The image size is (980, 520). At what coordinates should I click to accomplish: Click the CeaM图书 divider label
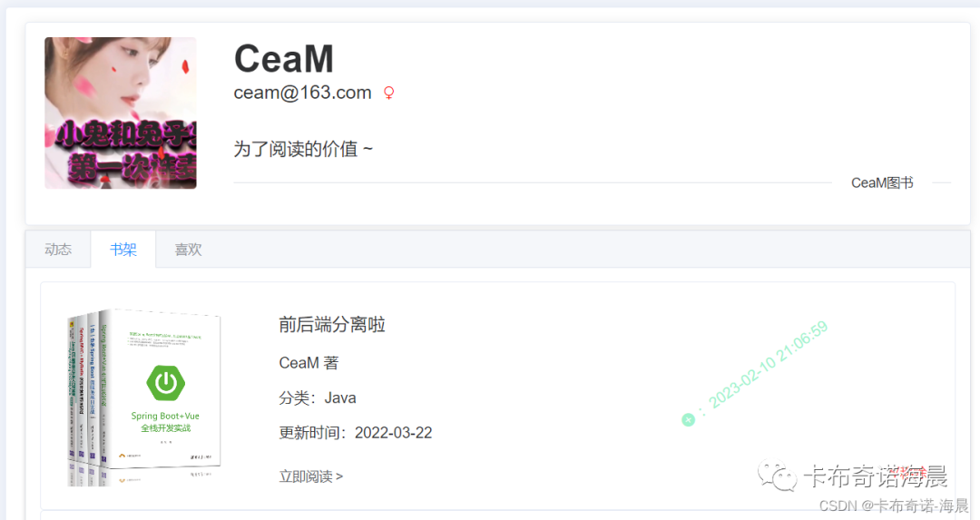[x=882, y=183]
